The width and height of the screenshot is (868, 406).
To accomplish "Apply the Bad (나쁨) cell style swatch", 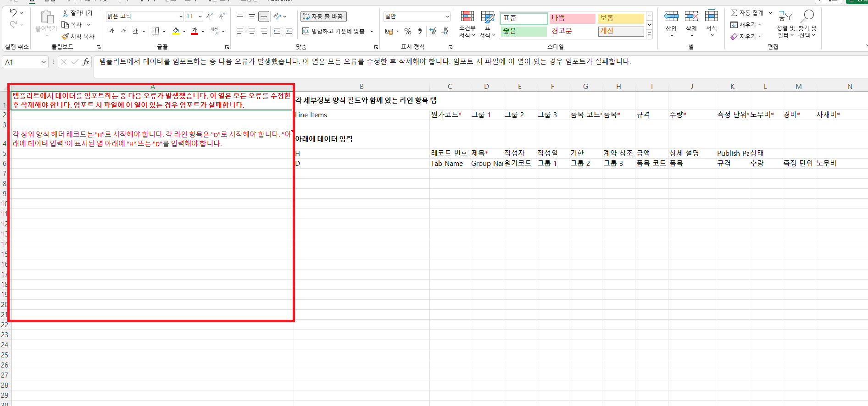I will pyautogui.click(x=572, y=18).
